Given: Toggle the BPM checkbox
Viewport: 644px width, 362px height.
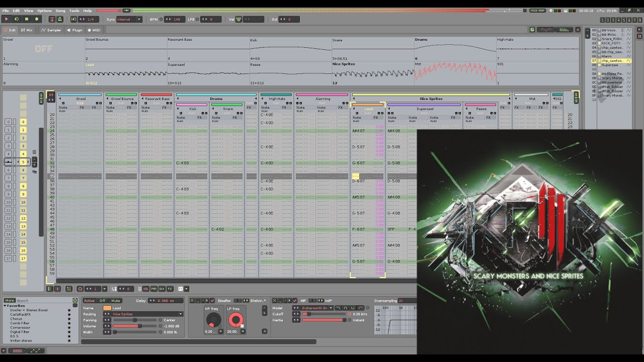Looking at the screenshot, I should [162, 19].
